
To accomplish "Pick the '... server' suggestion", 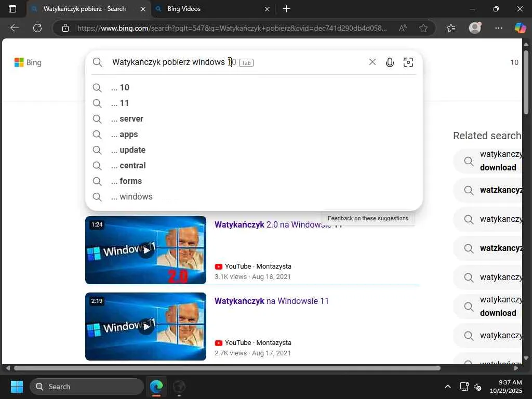I will click(254, 119).
